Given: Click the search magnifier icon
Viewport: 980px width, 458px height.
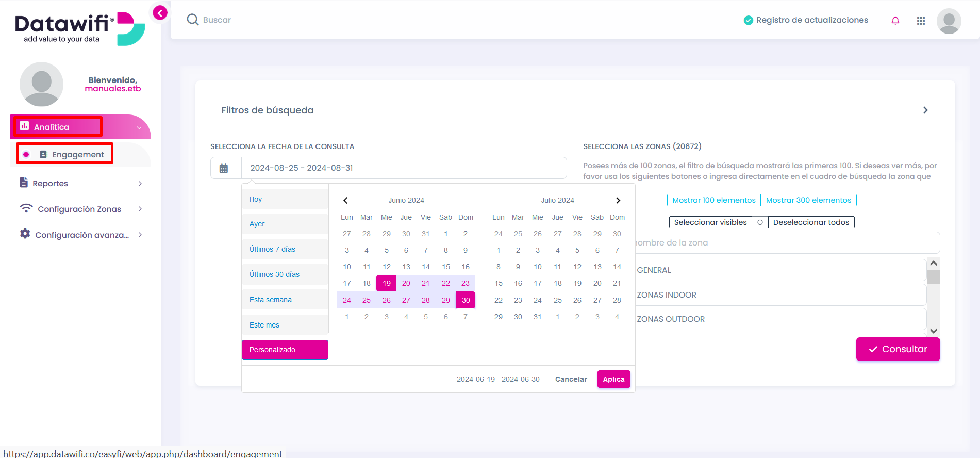Looking at the screenshot, I should click(193, 20).
